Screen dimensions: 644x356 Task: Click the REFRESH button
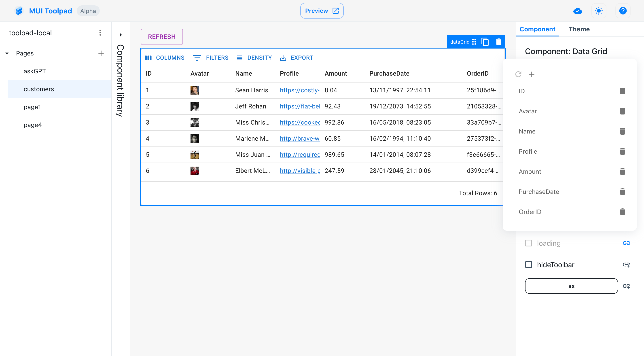pos(161,37)
